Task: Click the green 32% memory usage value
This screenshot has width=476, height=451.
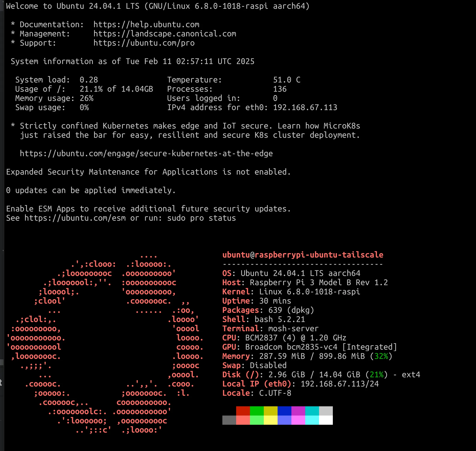Action: (381, 356)
